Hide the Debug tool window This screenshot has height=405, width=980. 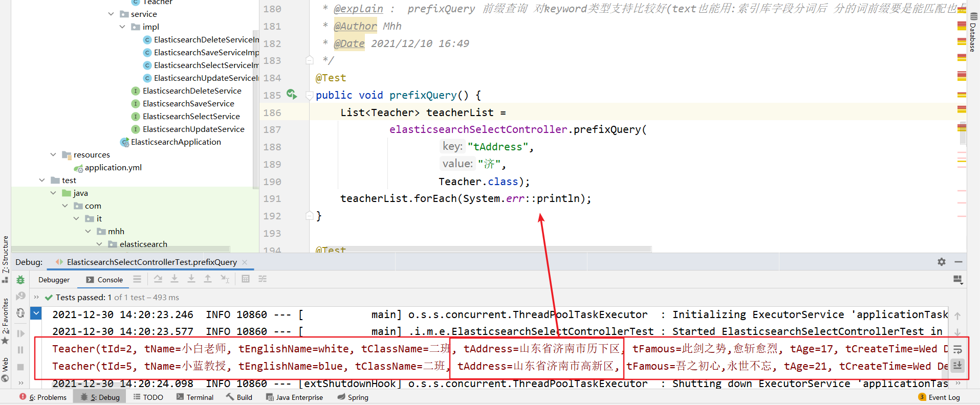click(959, 262)
